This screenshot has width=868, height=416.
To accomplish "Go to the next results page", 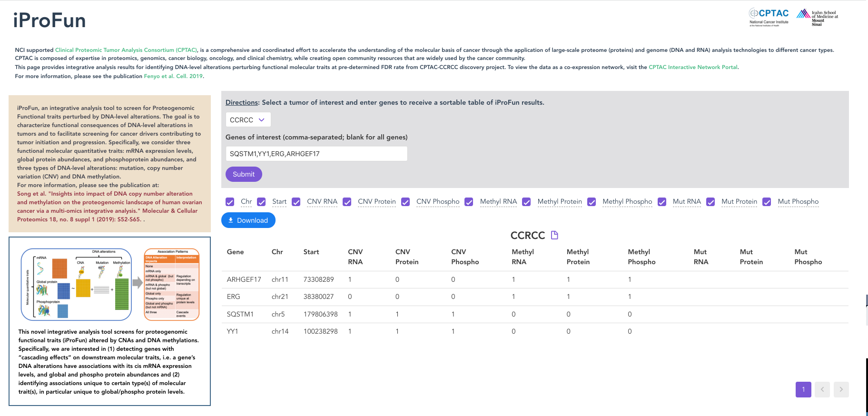I will pos(841,389).
